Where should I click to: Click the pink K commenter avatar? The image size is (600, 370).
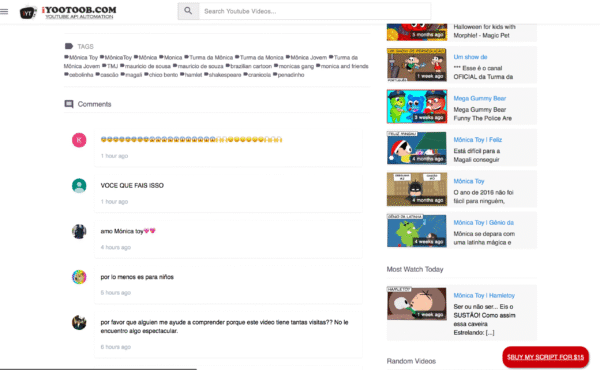79,140
